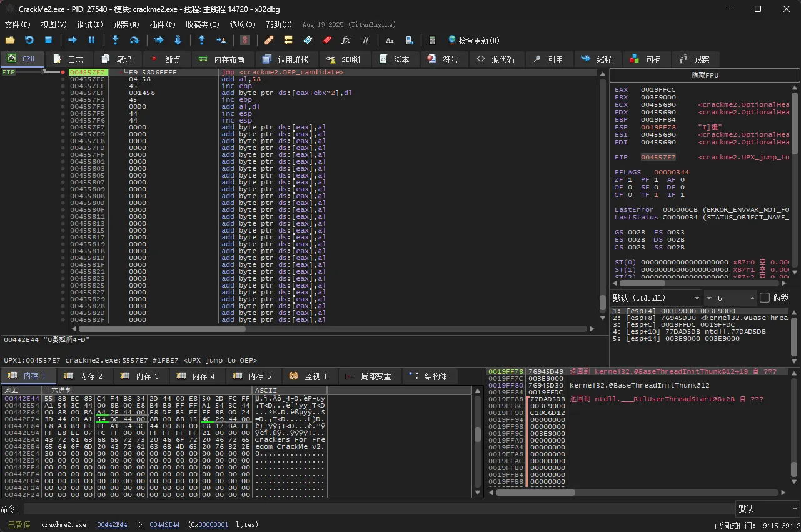The image size is (801, 532).
Task: Switch to the 日志 tab
Action: pos(68,59)
